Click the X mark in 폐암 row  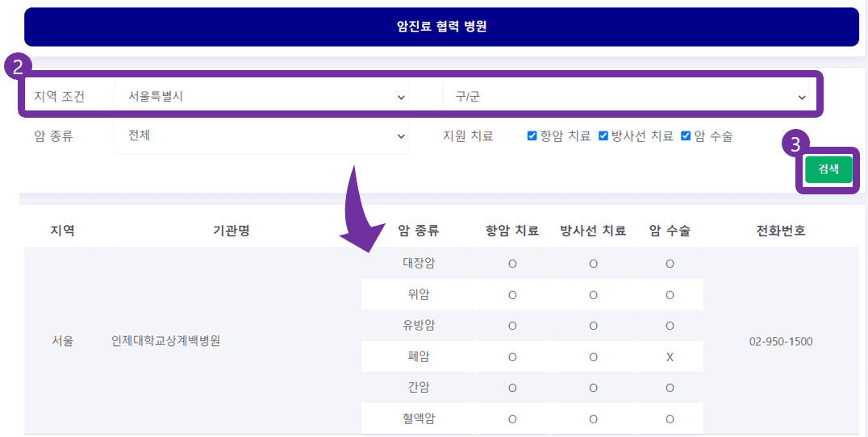pyautogui.click(x=670, y=357)
